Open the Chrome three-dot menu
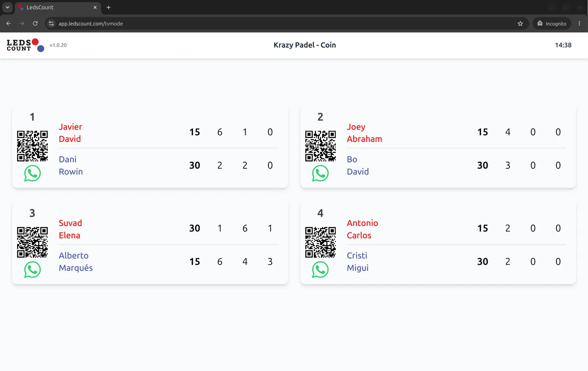The height and width of the screenshot is (371, 588). (579, 24)
